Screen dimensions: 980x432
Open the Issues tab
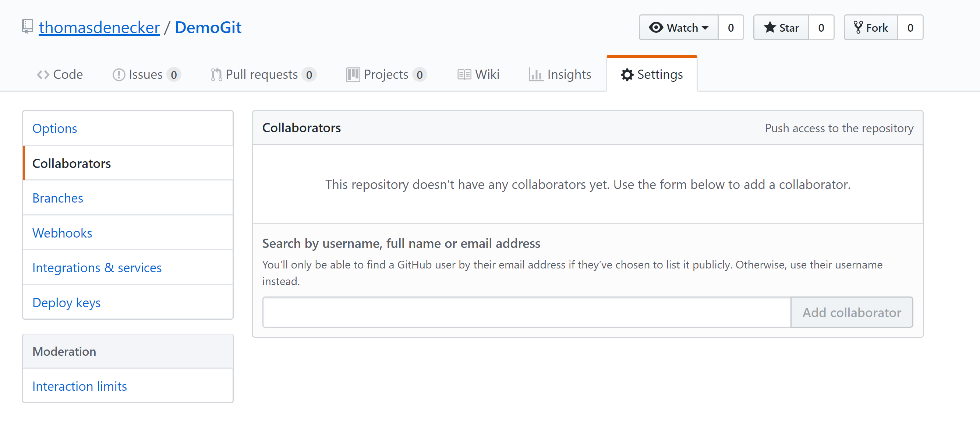[x=146, y=75]
